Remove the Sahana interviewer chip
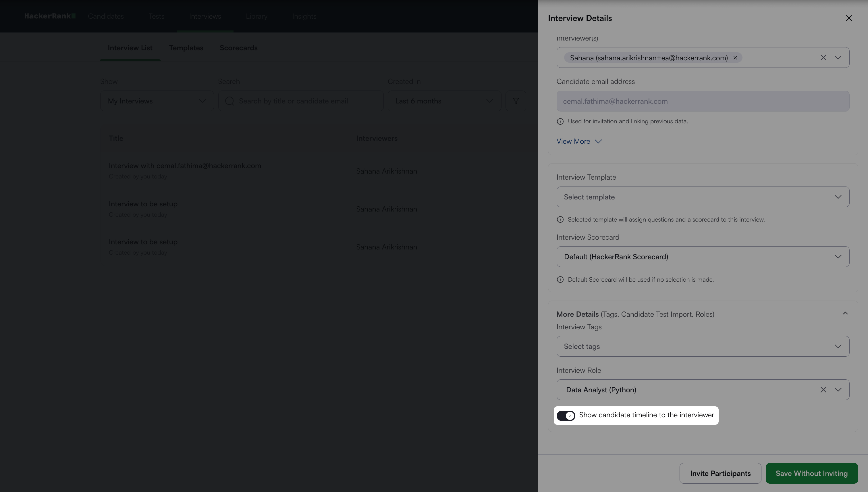Screen dimensions: 868x492 (735, 58)
